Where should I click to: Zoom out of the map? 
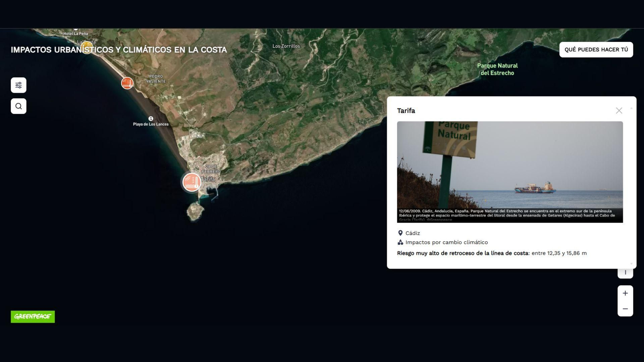625,309
